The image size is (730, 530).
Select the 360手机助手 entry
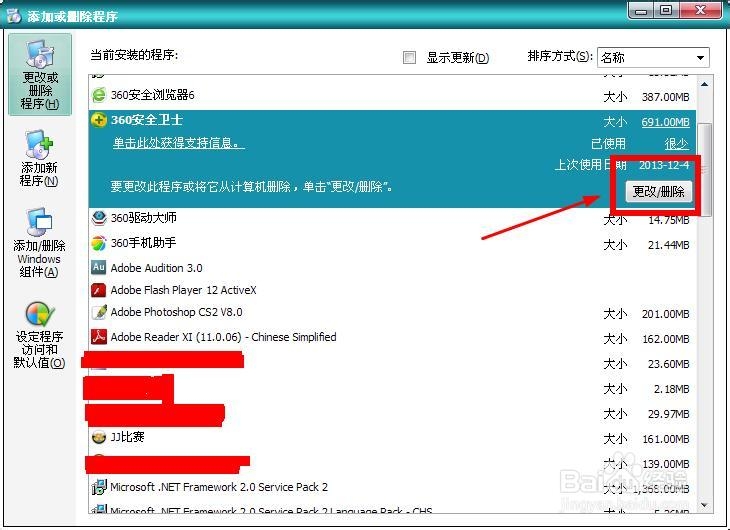click(143, 243)
